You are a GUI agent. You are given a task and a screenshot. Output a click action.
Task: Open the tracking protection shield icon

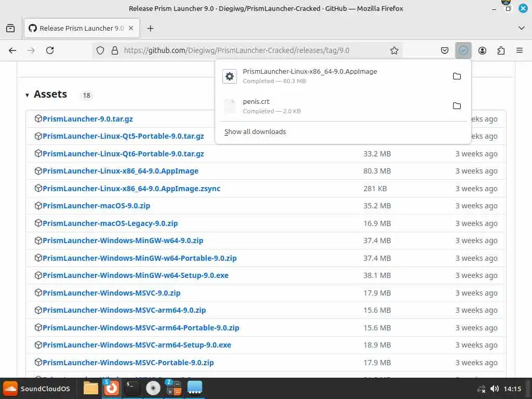point(100,50)
